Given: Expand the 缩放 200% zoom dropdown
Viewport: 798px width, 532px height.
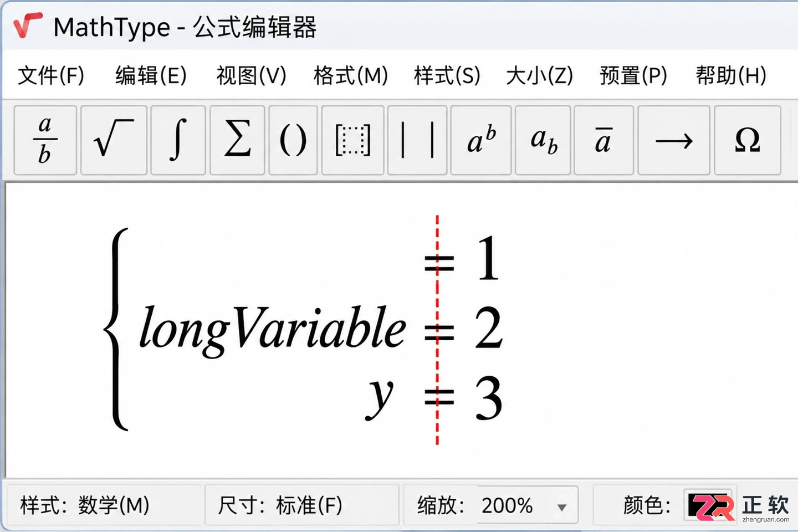Looking at the screenshot, I should click(x=562, y=507).
